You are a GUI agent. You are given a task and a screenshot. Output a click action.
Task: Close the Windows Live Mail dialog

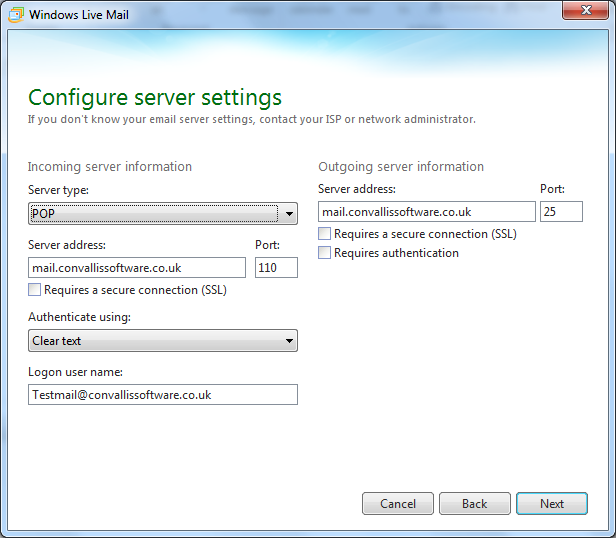(585, 10)
